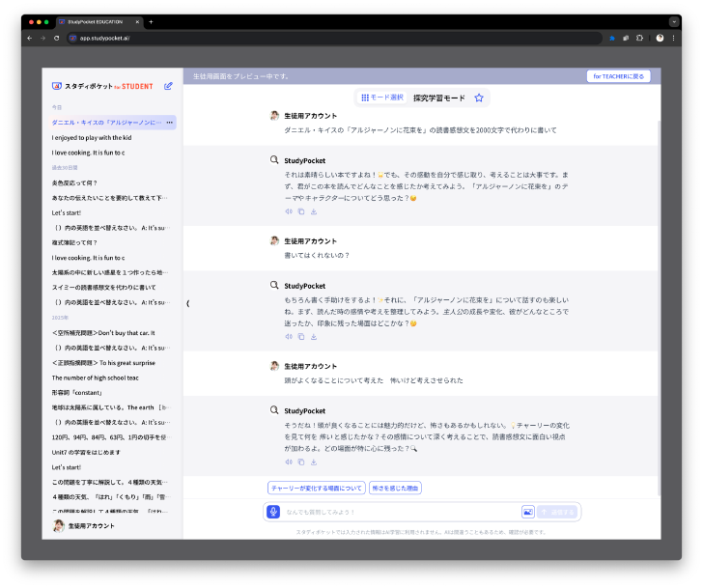Expand the browser tab list dropdown
Viewport: 703px width, 588px height.
point(674,21)
